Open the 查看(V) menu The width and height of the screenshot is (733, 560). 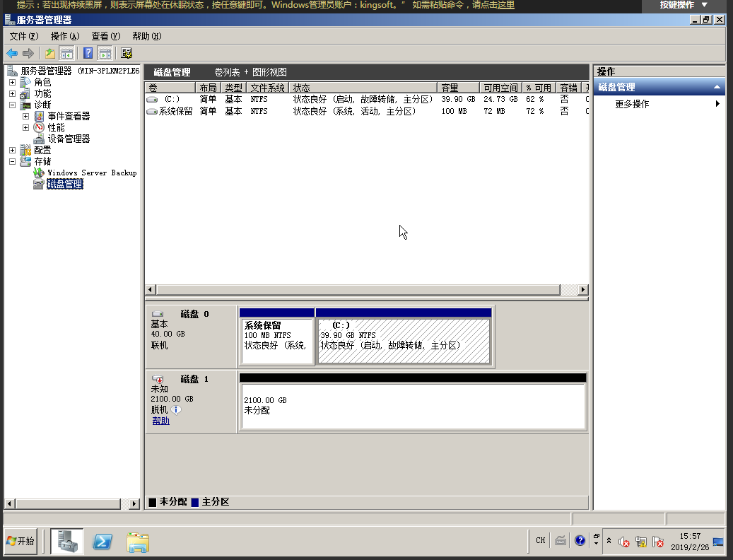[105, 36]
